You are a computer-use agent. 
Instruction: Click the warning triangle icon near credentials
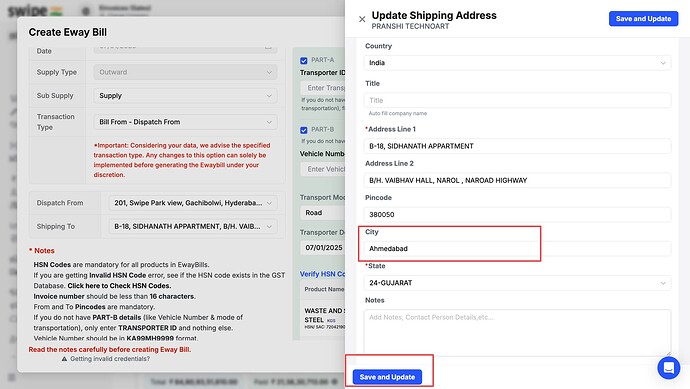[64, 359]
